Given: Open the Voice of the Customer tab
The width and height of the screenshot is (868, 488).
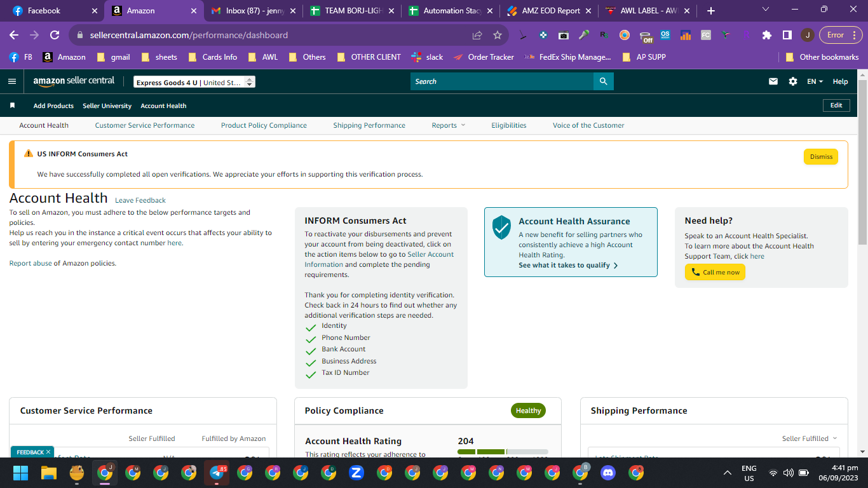Looking at the screenshot, I should pos(588,125).
